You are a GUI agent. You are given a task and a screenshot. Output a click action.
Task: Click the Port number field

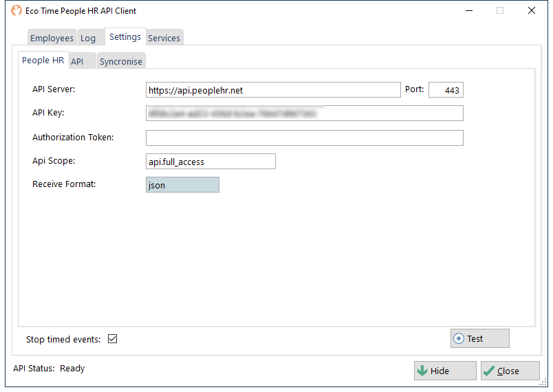coord(446,90)
